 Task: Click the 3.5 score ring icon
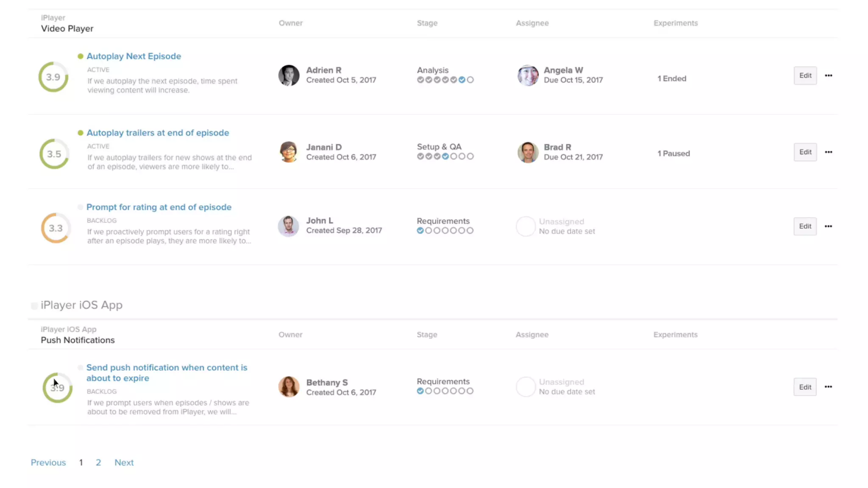[54, 154]
